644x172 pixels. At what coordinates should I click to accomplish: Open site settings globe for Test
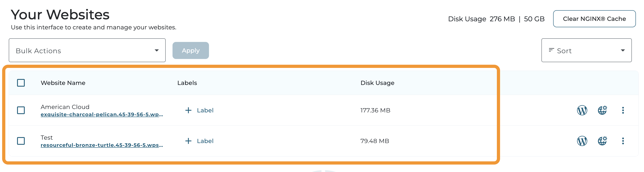[602, 141]
